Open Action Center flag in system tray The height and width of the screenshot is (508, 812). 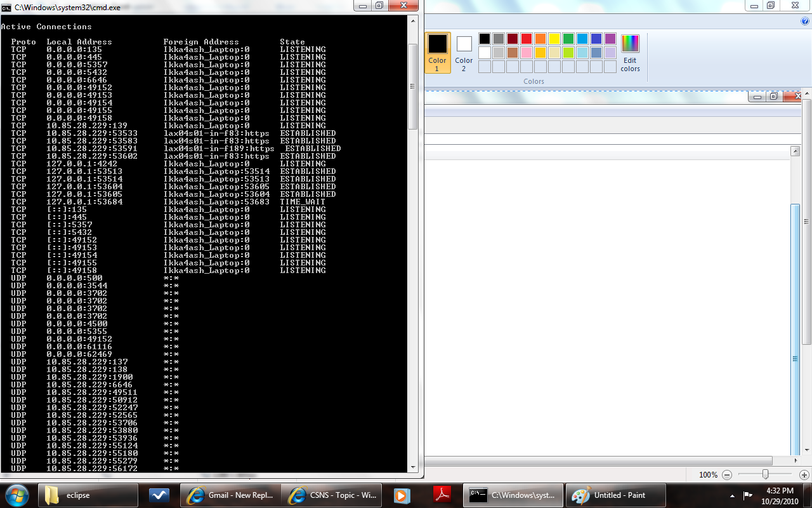[x=748, y=495]
